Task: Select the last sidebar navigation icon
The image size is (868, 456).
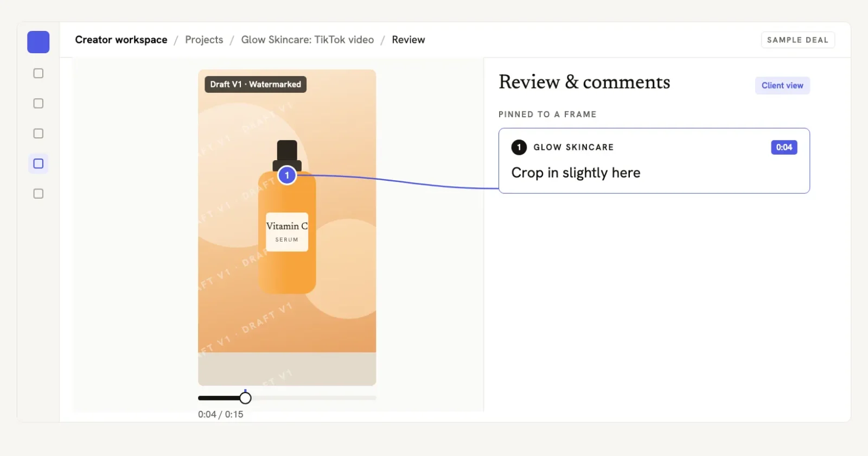Action: tap(38, 194)
